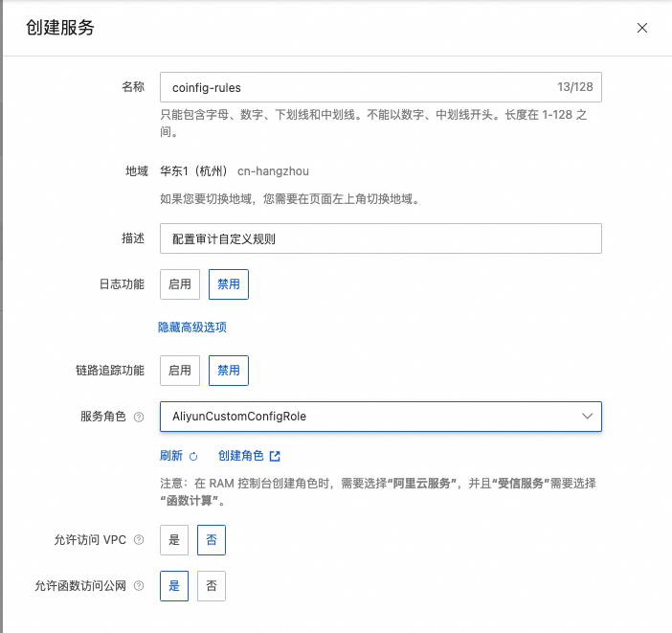Open the AliyunCustomConfigRole role selector
The height and width of the screenshot is (633, 672).
(x=381, y=417)
